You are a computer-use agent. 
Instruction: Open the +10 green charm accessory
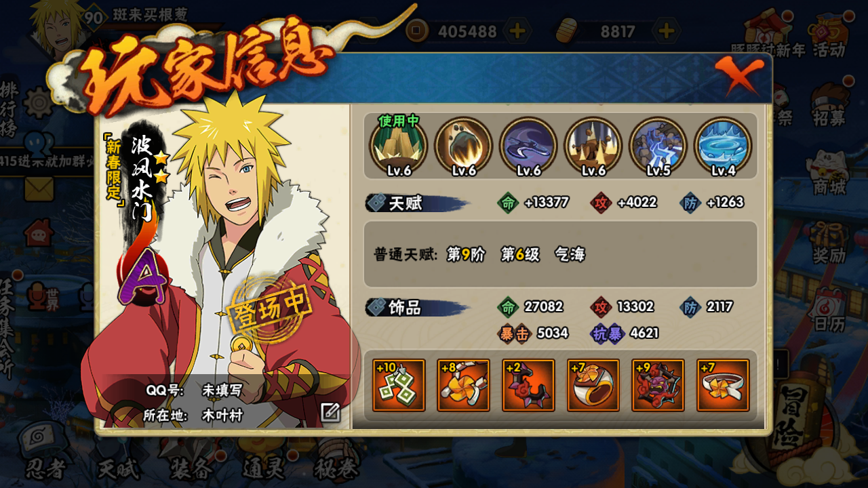point(399,385)
